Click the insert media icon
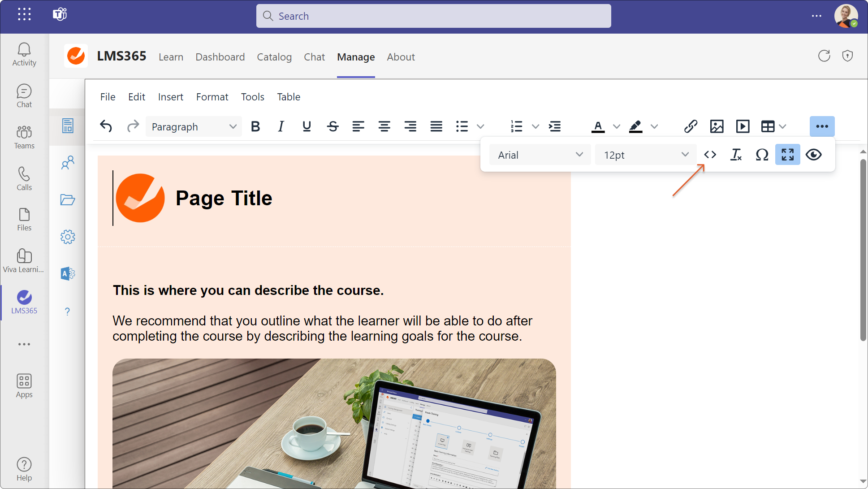 click(743, 126)
